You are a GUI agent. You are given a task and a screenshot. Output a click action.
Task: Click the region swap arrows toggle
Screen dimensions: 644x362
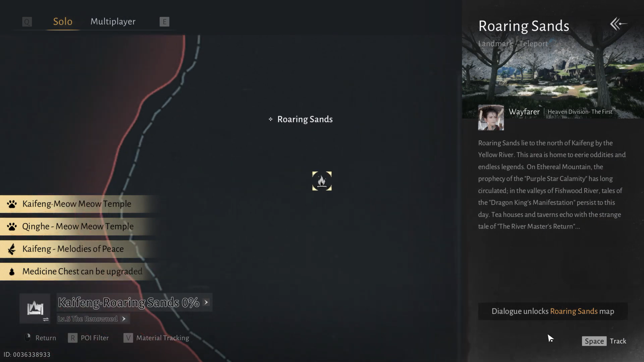pos(46,319)
